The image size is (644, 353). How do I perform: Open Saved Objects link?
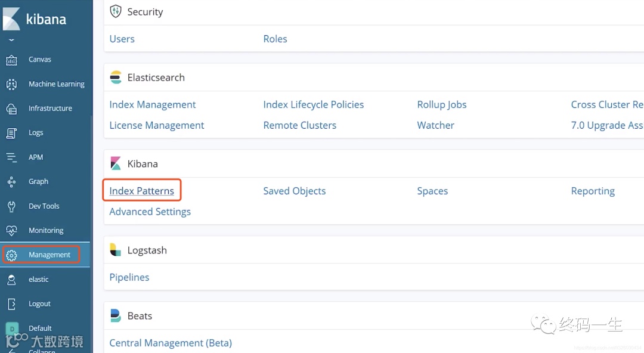(x=295, y=191)
